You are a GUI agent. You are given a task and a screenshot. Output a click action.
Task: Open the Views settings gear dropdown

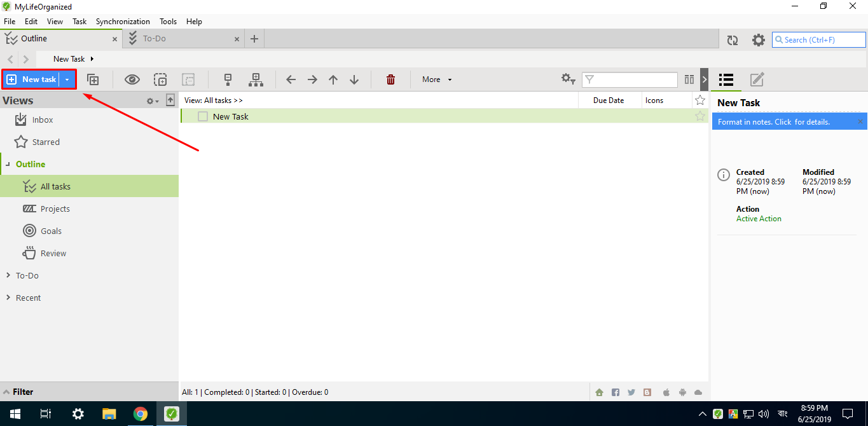coord(153,100)
